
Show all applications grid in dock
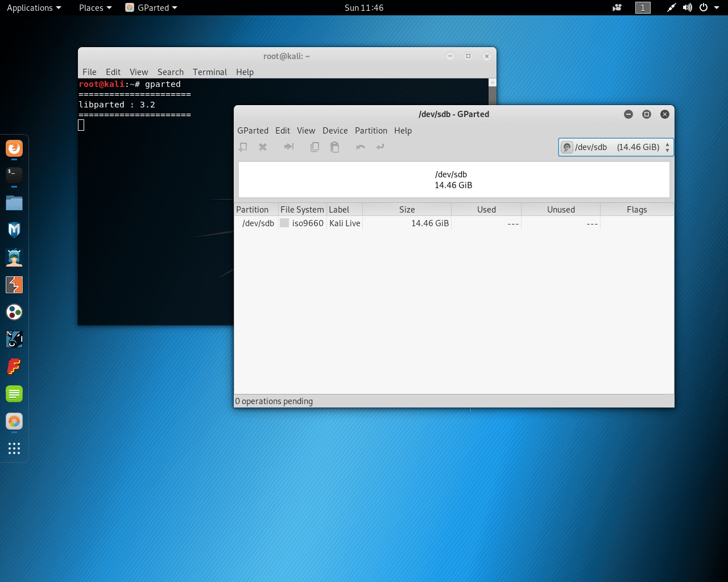pos(14,448)
